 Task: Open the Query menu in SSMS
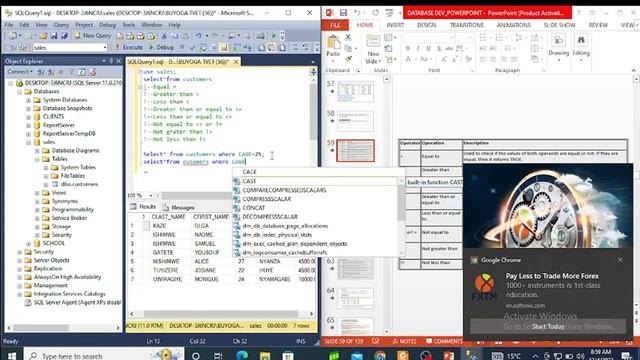pos(61,25)
